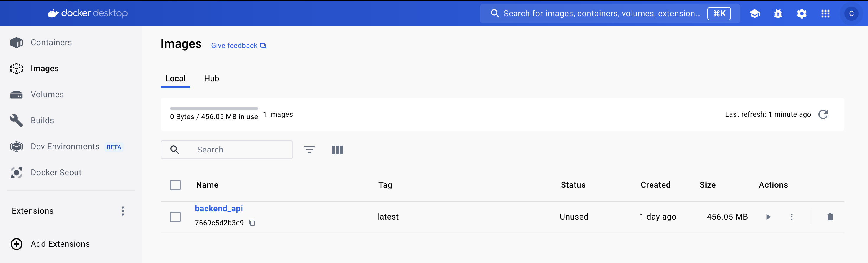This screenshot has height=263, width=868.
Task: Click Add Extensions
Action: (x=60, y=244)
